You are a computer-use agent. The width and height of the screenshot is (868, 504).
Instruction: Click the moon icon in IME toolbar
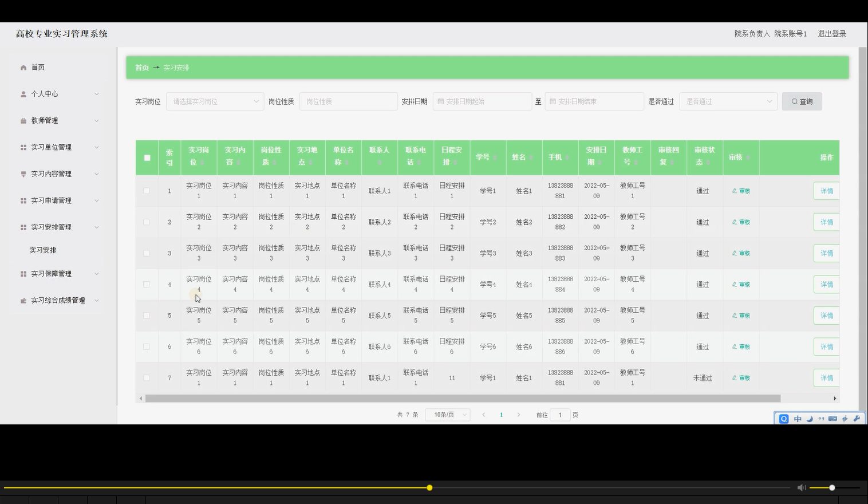coord(810,419)
